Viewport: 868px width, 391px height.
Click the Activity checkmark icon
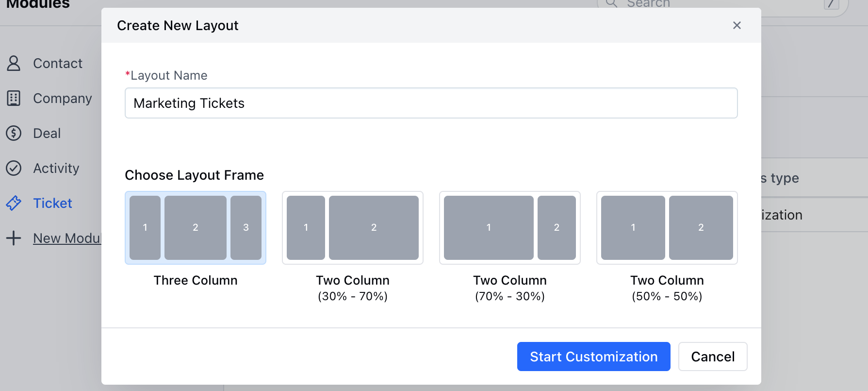coord(14,168)
